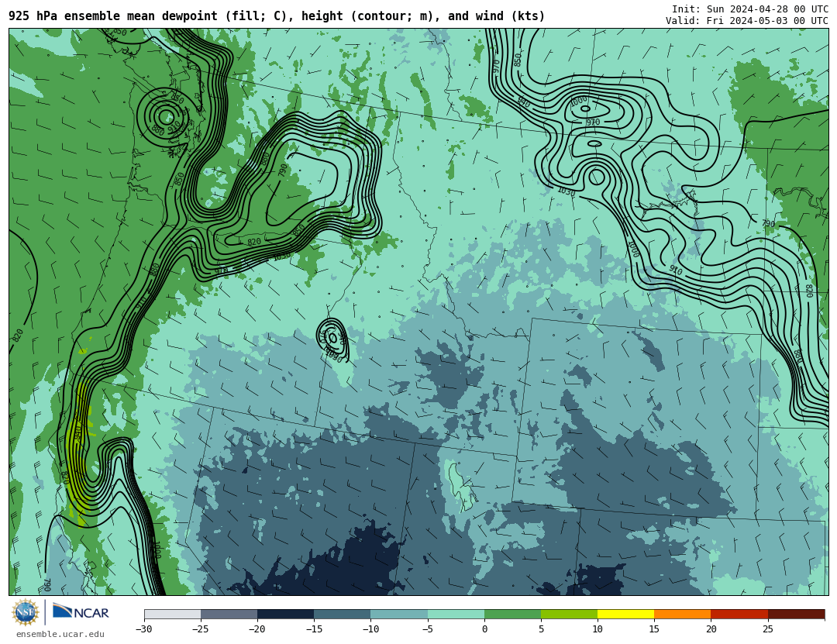The width and height of the screenshot is (837, 644).
Task: Click the Init: Sun 2024-04-28 00 UTC text
Action: (750, 9)
